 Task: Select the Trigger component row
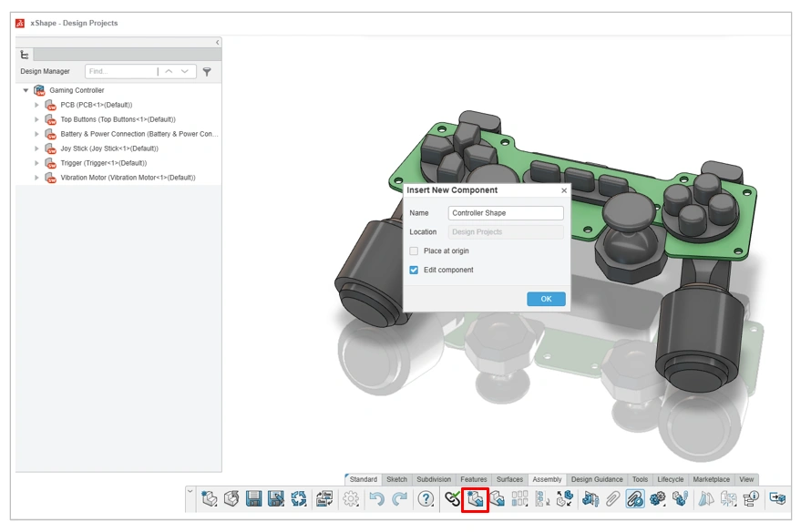pyautogui.click(x=97, y=163)
